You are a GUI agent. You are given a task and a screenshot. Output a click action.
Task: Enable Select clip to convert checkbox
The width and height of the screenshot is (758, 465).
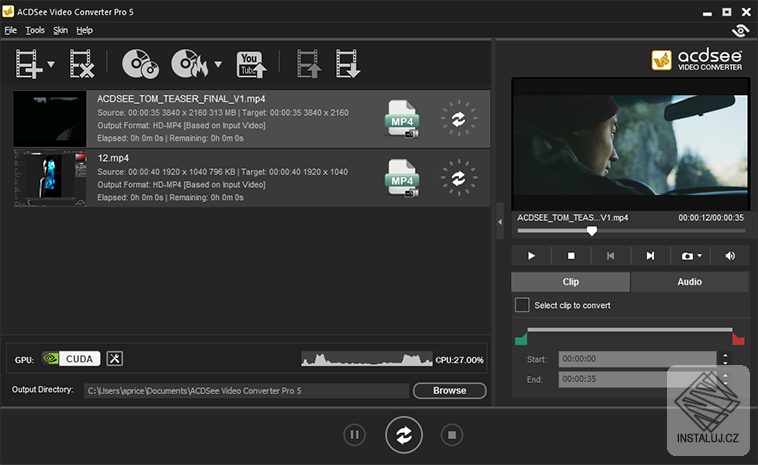click(x=522, y=305)
